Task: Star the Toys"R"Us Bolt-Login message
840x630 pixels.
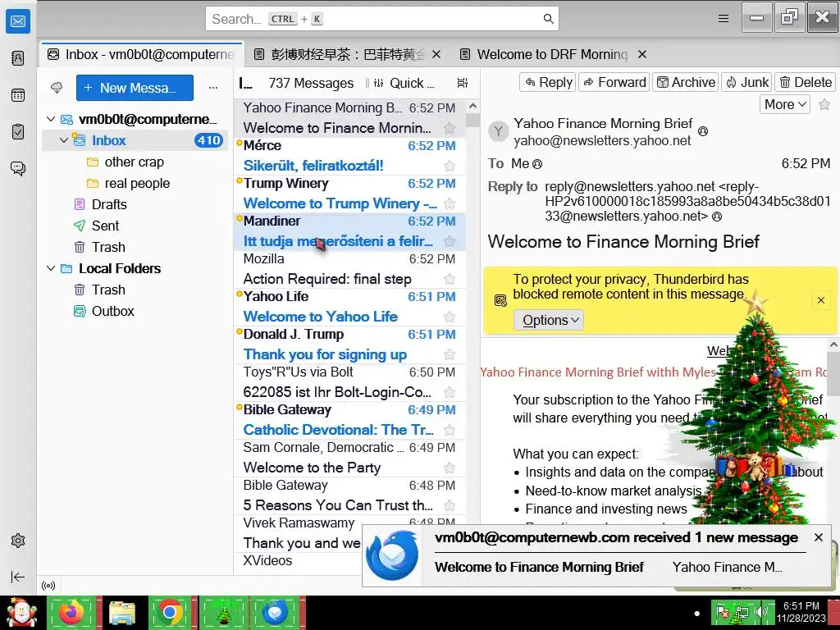Action: [450, 392]
